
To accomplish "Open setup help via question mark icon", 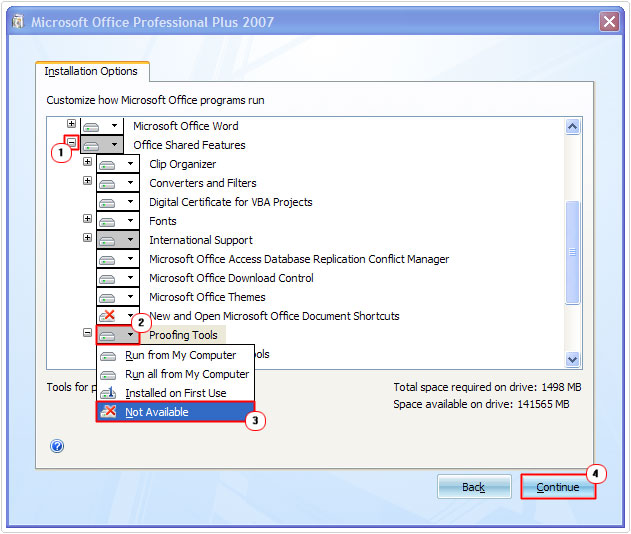I will 57,446.
